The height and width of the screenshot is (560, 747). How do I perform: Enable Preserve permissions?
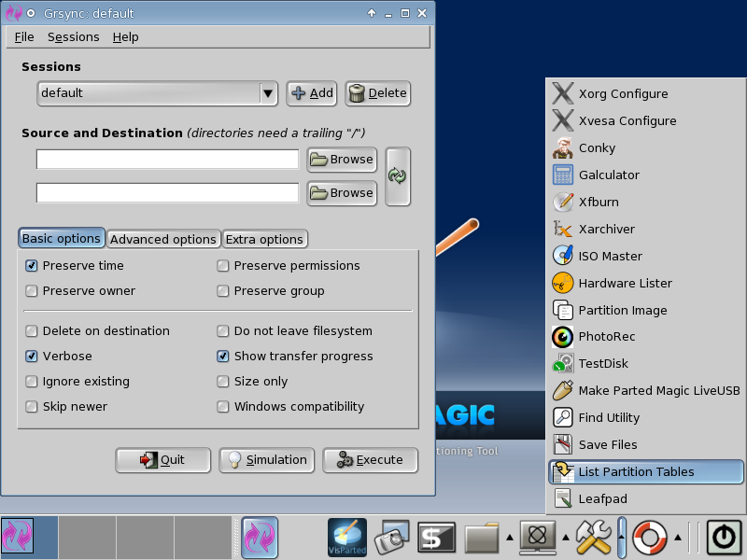222,266
